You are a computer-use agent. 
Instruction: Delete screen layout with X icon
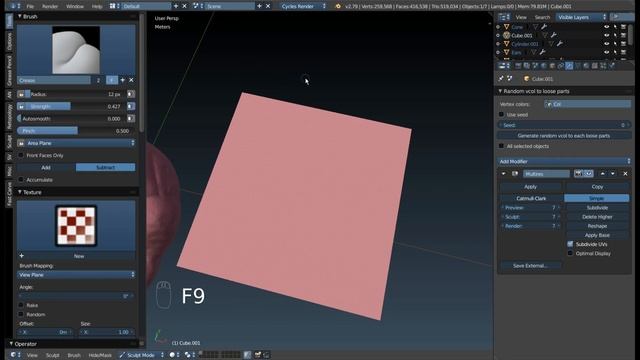tap(184, 6)
